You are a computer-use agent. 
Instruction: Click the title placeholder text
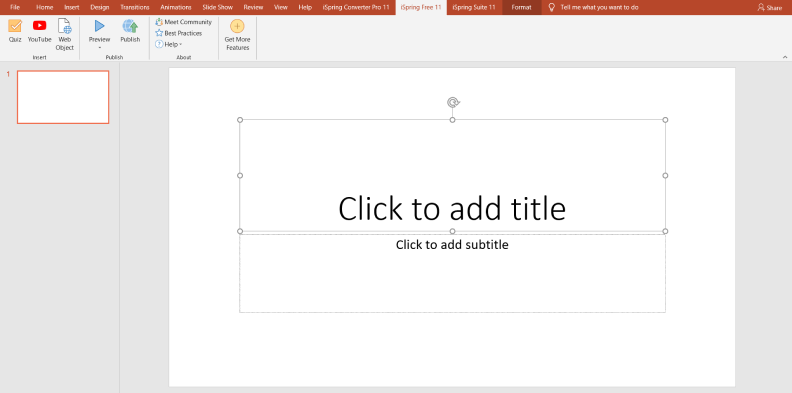pyautogui.click(x=452, y=208)
